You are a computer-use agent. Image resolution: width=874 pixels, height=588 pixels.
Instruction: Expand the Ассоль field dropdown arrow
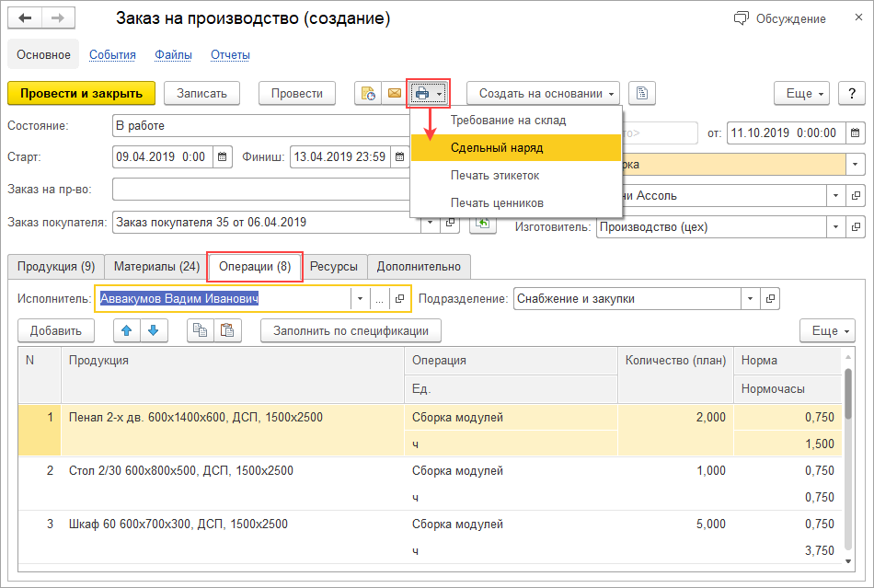[x=835, y=196]
